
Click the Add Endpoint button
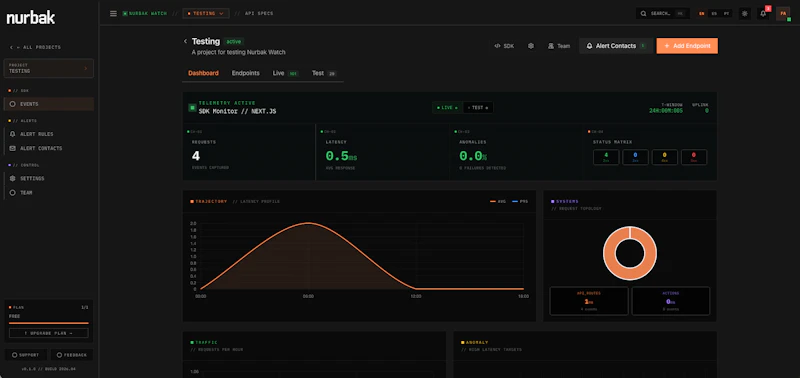687,46
